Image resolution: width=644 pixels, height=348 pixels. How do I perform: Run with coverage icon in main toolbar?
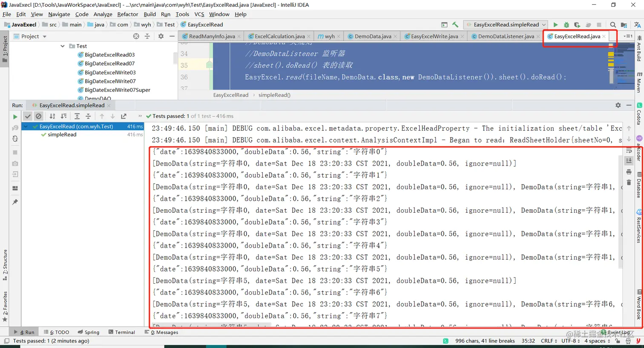click(x=577, y=25)
